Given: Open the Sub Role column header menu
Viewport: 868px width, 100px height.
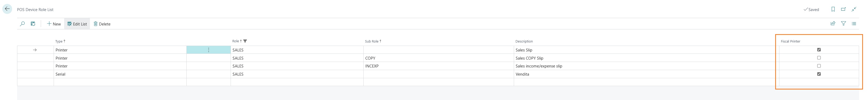Looking at the screenshot, I should (373, 41).
